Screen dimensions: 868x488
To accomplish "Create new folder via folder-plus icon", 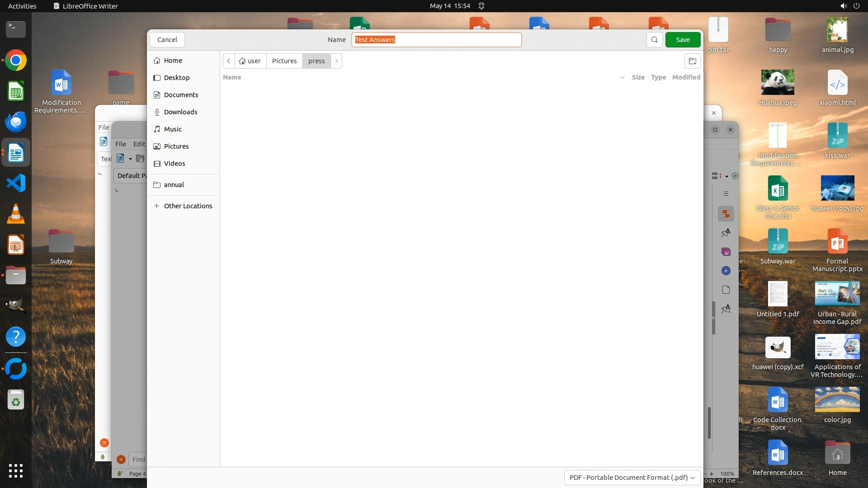I will tap(692, 61).
